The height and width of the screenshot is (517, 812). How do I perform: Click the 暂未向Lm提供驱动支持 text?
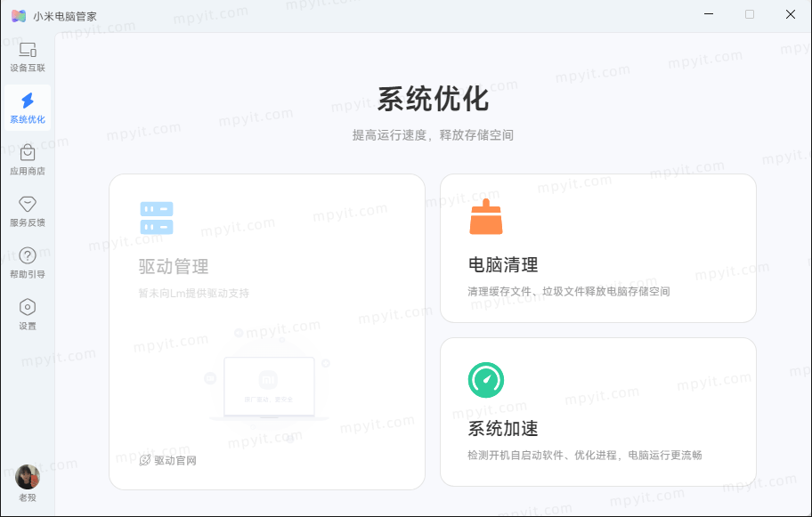[194, 293]
